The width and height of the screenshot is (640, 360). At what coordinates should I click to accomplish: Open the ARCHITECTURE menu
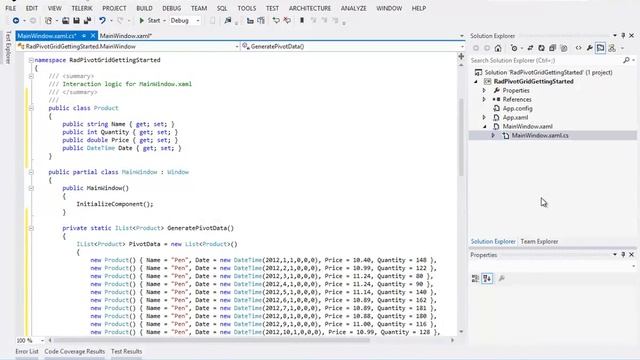310,8
